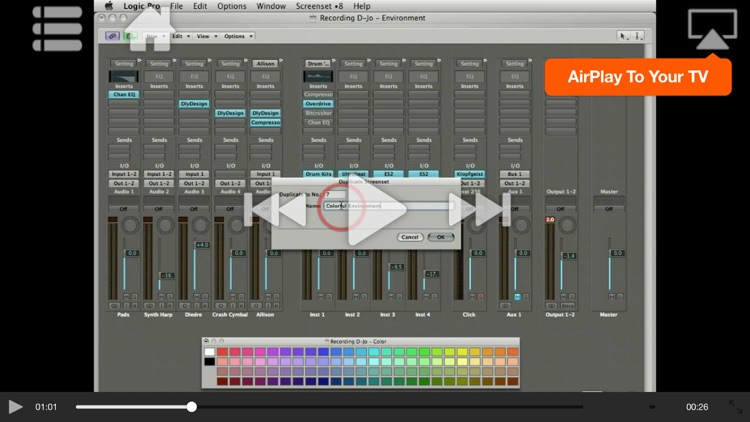Screen dimensions: 750x422
Task: Unmute the Aux 1 channel strip
Action: click(x=517, y=297)
